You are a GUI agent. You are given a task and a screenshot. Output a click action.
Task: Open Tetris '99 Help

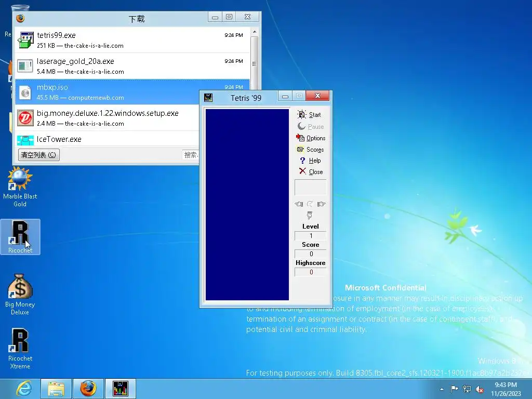(310, 161)
